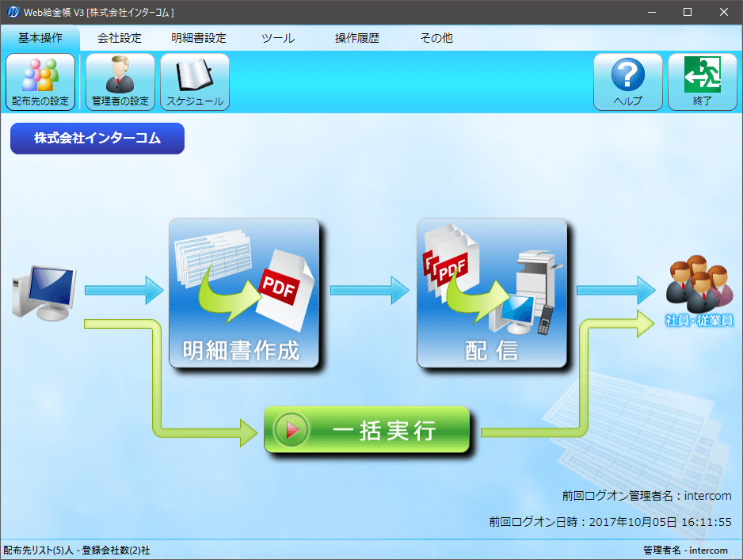Image resolution: width=743 pixels, height=560 pixels.
Task: Click the Web給金帳 app title icon
Action: (13, 13)
